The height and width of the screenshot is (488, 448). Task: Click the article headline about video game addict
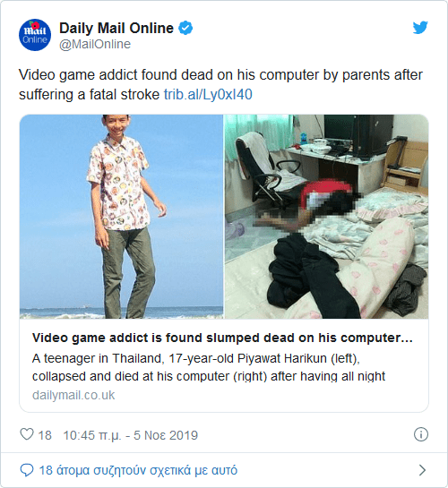[x=222, y=338]
